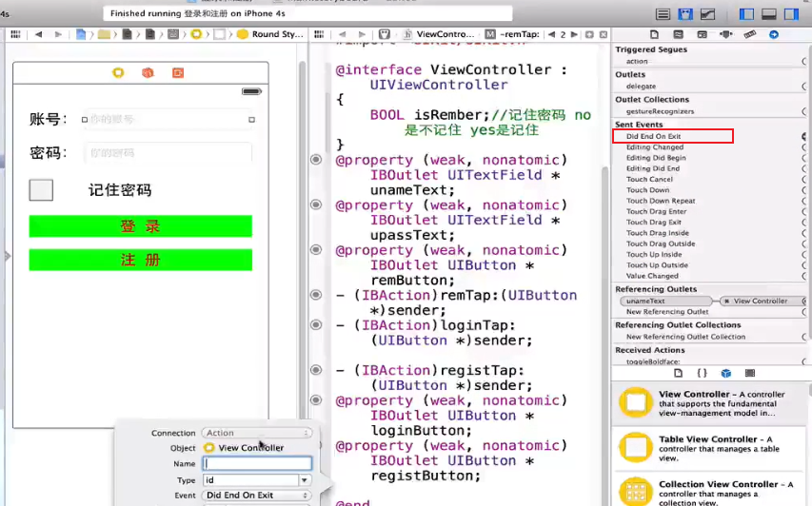Viewport: 812px width, 506px height.
Task: Switch to the Standard editor layout
Action: pos(663,14)
